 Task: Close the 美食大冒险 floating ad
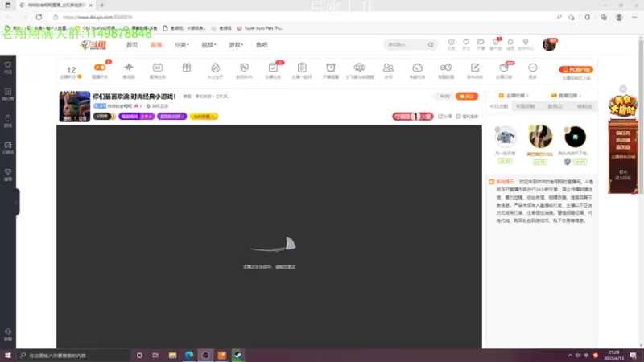pos(623,88)
